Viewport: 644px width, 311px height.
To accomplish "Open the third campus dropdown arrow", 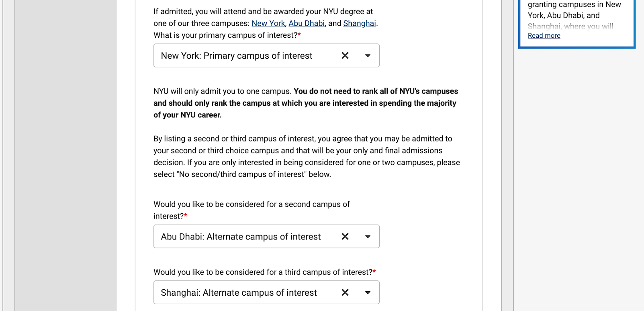I will 368,293.
